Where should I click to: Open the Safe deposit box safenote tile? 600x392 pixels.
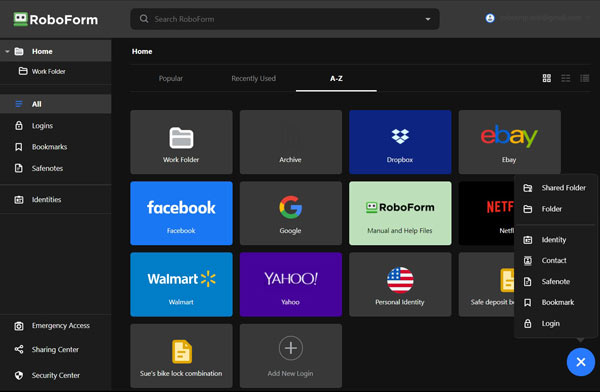pos(487,284)
